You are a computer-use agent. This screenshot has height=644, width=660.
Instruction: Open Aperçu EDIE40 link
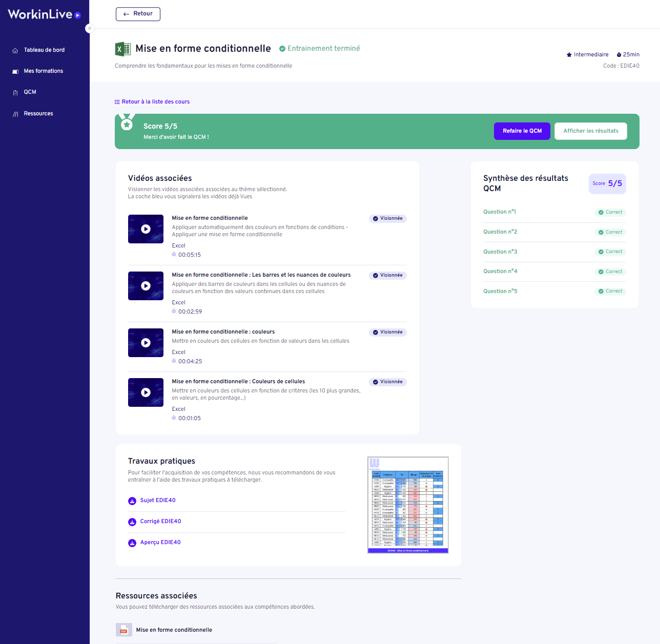[x=160, y=543]
